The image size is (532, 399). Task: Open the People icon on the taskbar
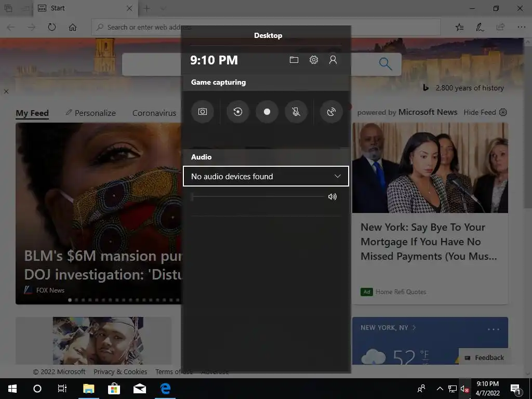point(421,389)
